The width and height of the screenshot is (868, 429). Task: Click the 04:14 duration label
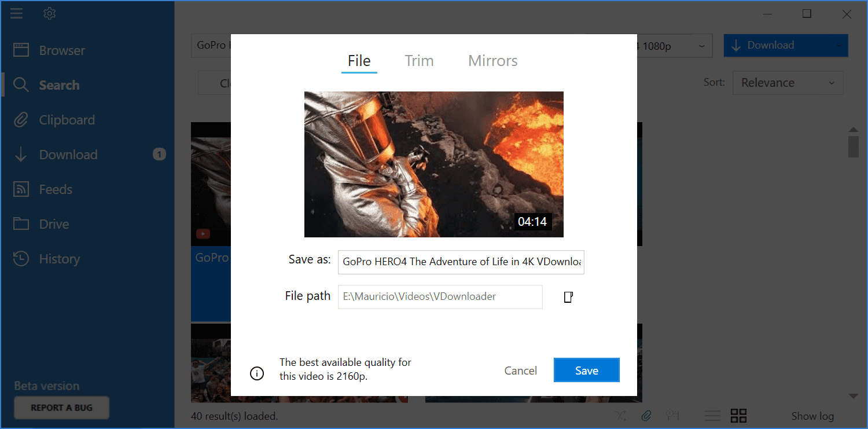tap(532, 221)
